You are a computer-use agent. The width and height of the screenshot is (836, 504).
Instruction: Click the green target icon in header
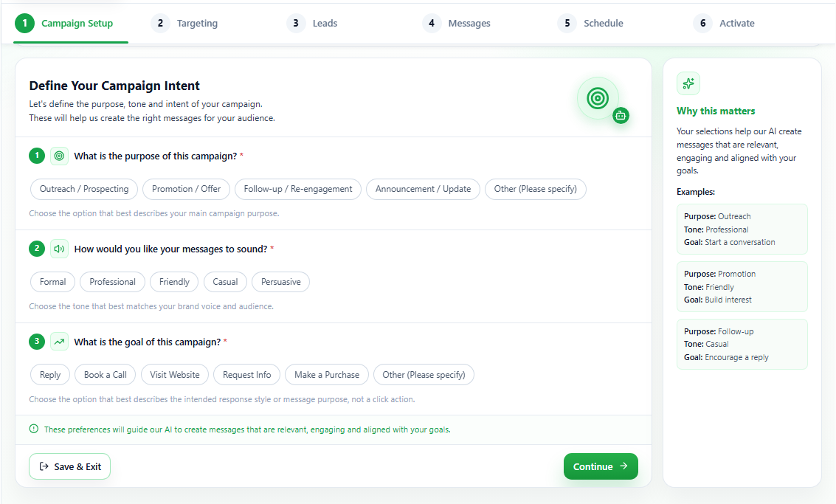coord(598,98)
